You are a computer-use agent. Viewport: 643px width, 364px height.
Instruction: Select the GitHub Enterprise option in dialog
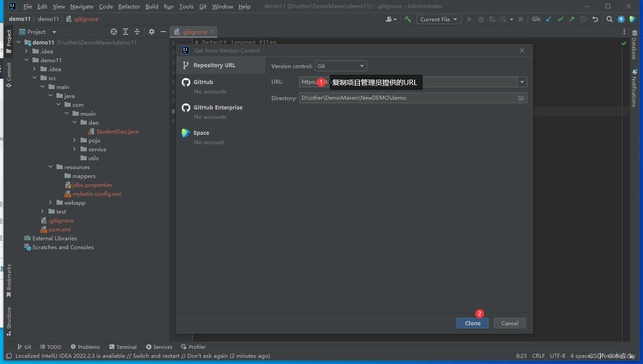(221, 112)
